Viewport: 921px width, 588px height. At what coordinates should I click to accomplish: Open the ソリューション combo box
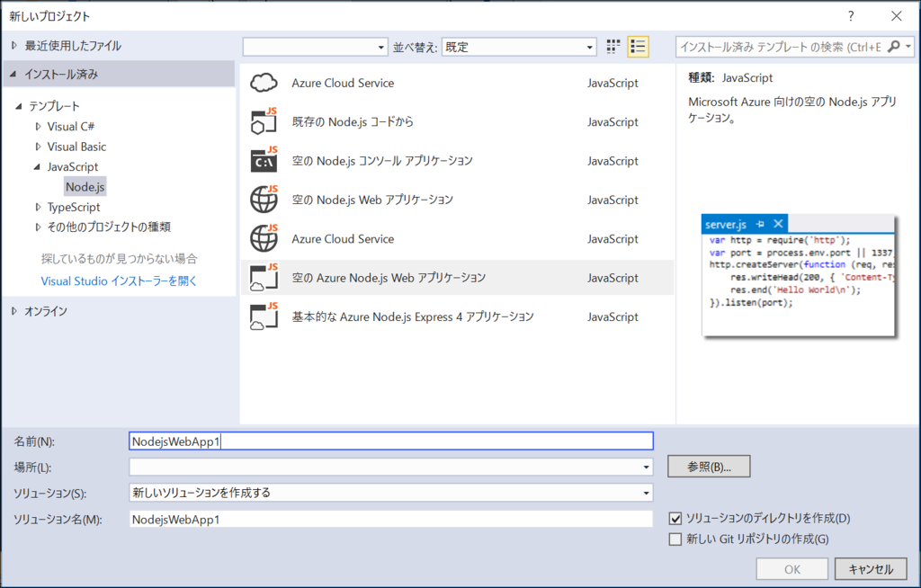coord(391,493)
